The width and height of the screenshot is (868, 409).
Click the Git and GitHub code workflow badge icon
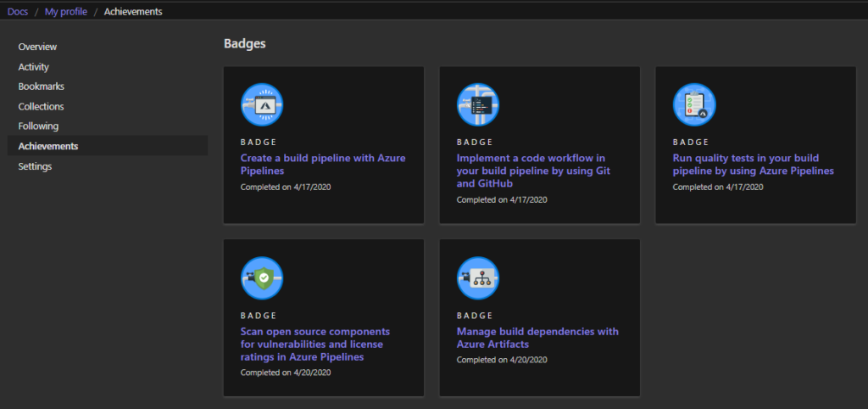[478, 104]
